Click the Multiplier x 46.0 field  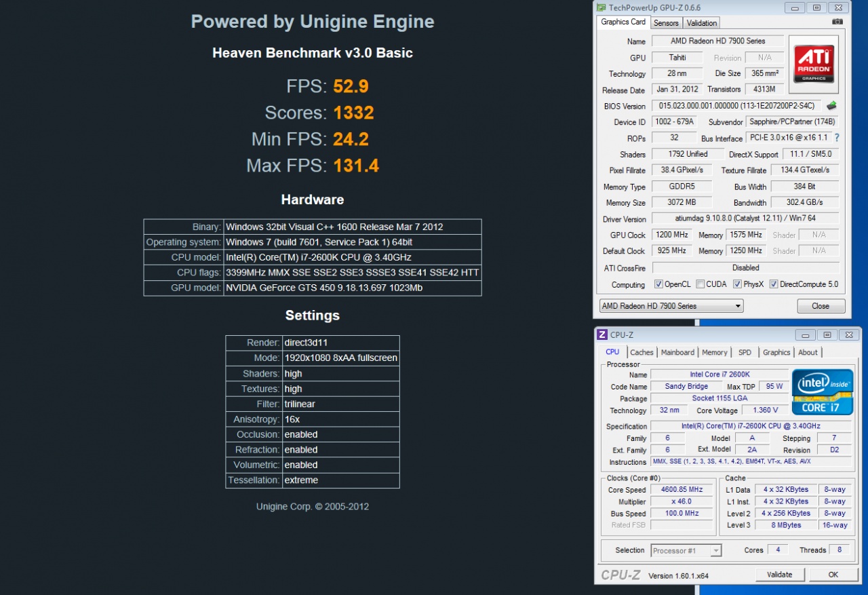click(x=683, y=501)
